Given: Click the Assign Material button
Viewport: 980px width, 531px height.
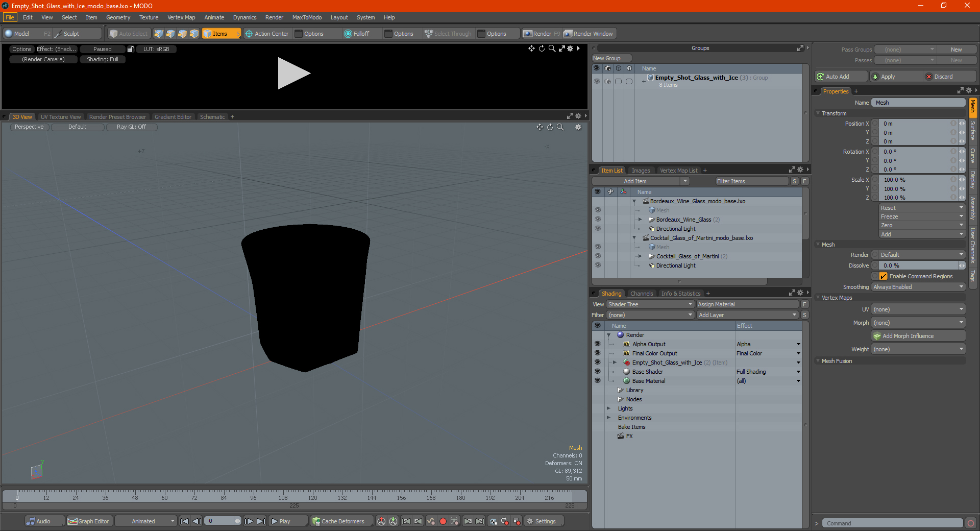Looking at the screenshot, I should [747, 304].
